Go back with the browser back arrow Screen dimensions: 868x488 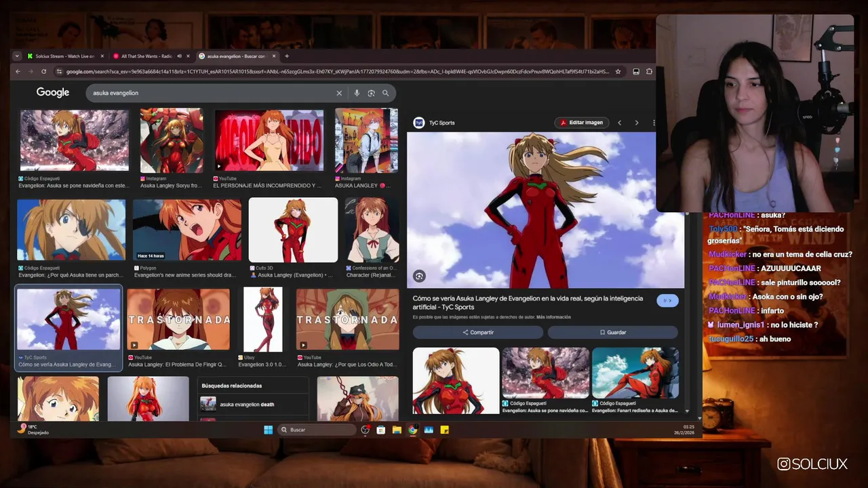18,71
